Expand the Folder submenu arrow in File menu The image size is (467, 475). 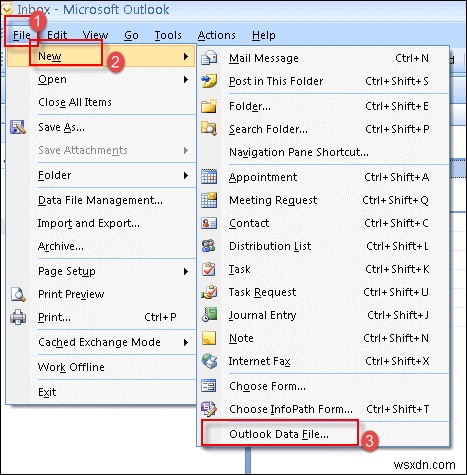[x=186, y=175]
